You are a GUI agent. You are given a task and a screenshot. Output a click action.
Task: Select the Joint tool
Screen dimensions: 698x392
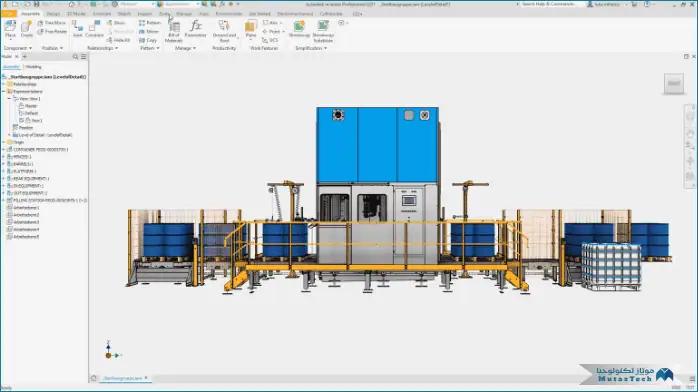(77, 29)
